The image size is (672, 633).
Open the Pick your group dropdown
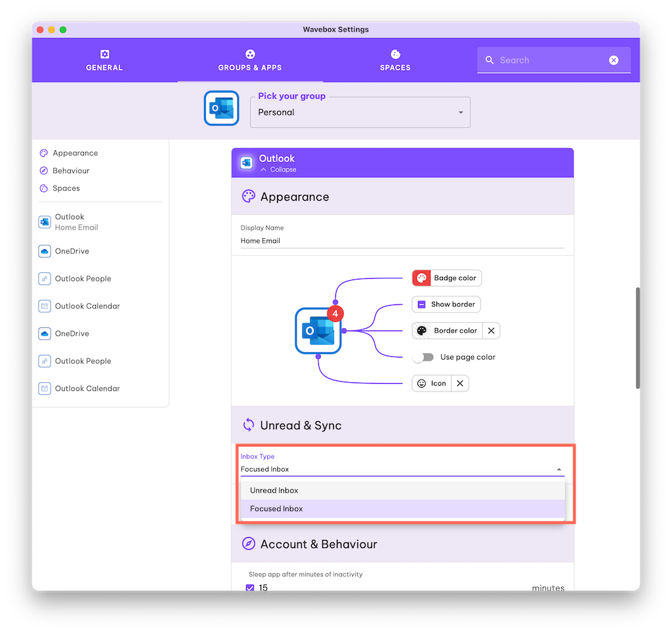(360, 112)
